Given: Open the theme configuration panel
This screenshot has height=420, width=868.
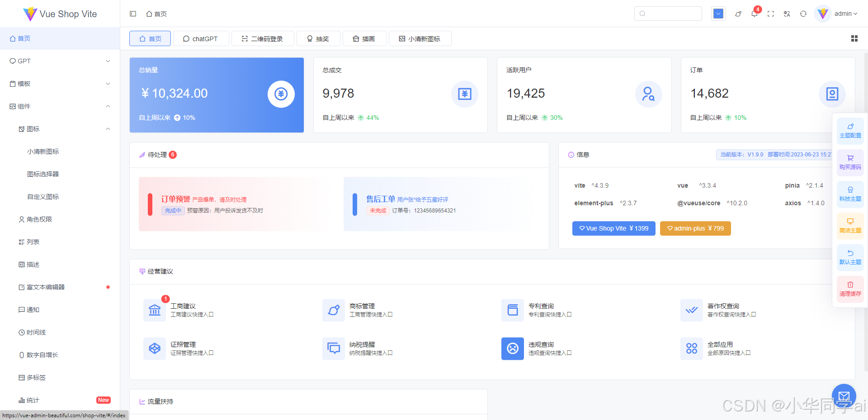Looking at the screenshot, I should point(850,131).
